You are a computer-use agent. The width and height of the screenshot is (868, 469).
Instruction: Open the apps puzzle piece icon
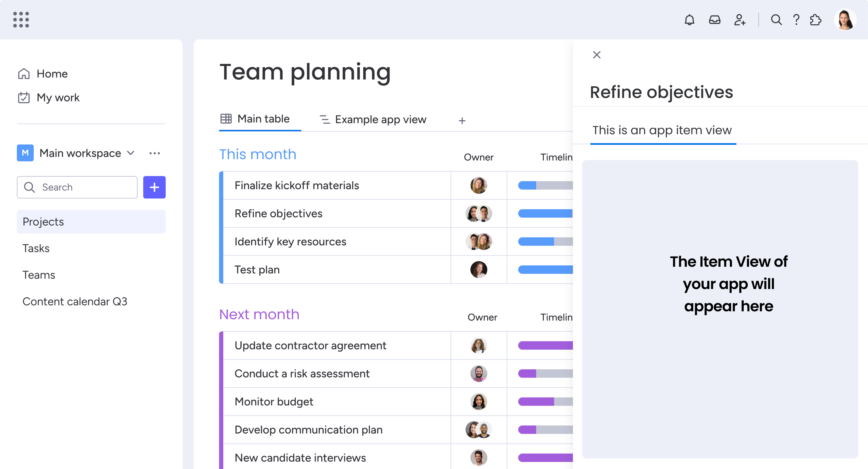(x=816, y=20)
